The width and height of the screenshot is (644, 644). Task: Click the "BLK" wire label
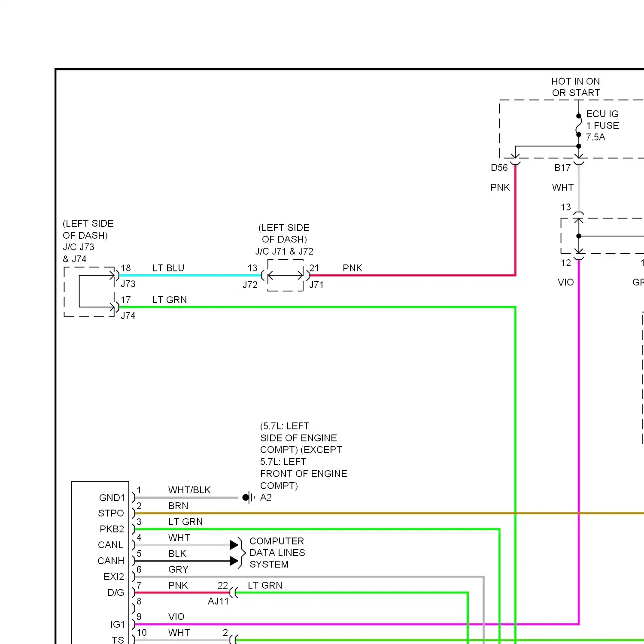click(x=177, y=553)
